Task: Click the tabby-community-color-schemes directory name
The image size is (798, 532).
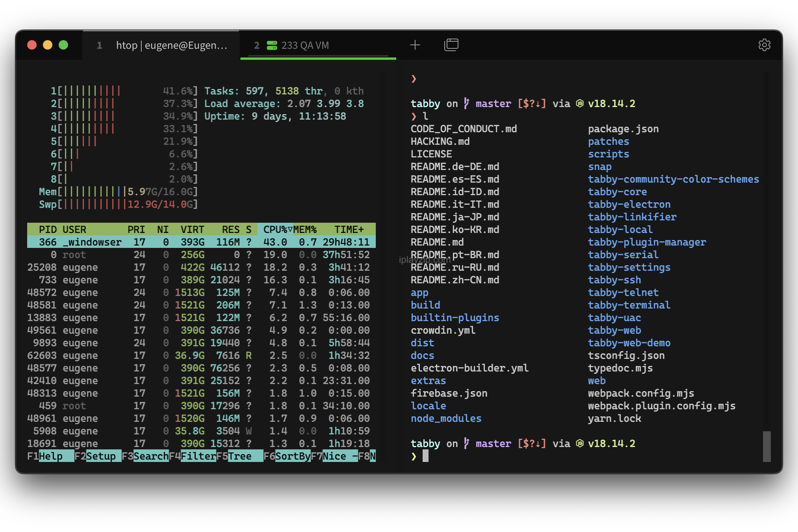Action: 673,179
